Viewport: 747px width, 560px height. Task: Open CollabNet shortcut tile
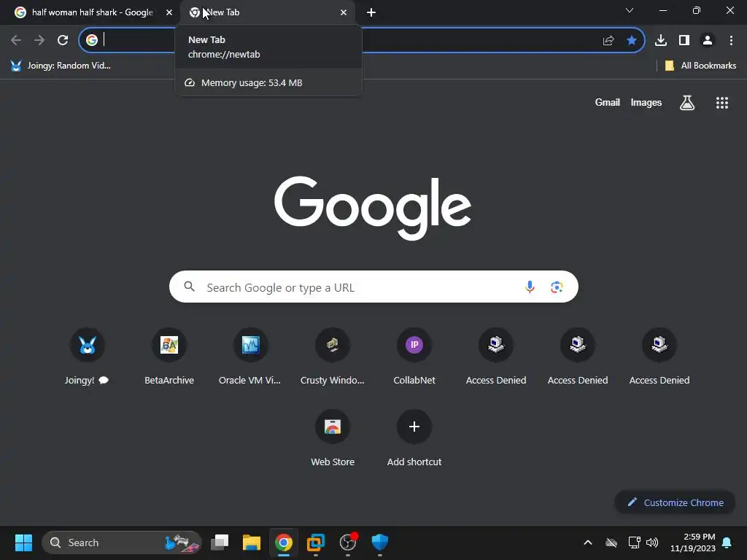414,357
